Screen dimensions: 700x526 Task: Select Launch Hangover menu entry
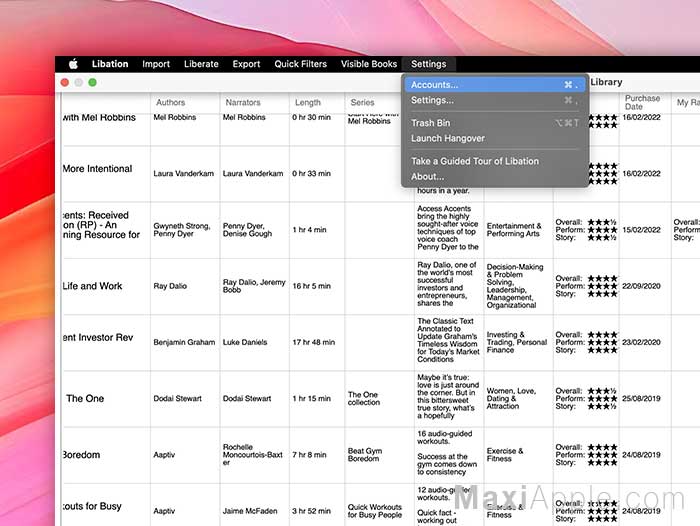495,138
